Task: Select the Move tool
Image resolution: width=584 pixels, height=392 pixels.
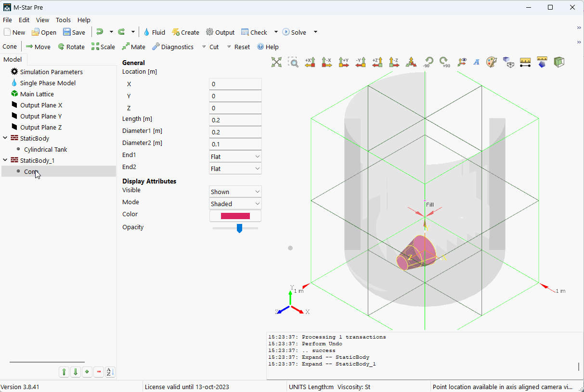Action: (x=38, y=47)
